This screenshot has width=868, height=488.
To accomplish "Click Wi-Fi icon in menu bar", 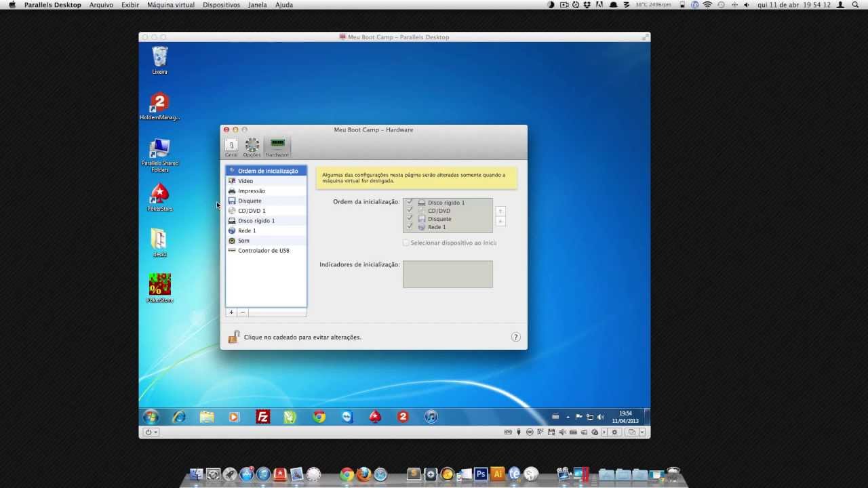I will (707, 5).
